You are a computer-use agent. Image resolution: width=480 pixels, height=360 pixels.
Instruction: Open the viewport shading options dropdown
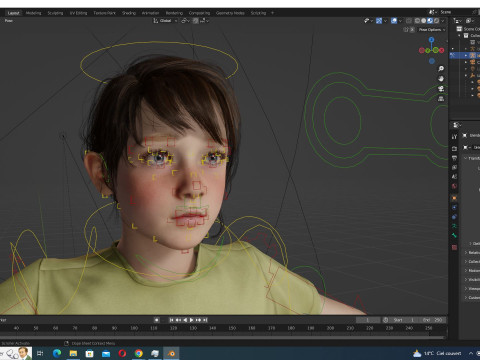click(443, 21)
